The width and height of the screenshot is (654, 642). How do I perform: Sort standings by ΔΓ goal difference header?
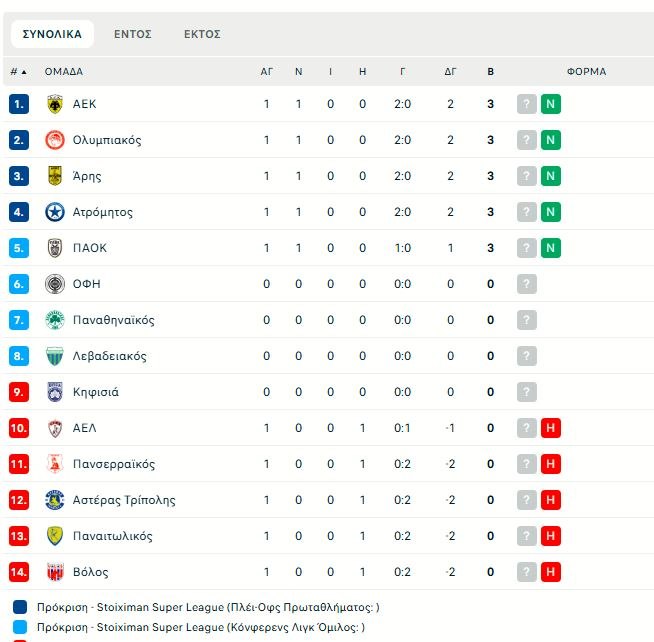click(x=450, y=72)
